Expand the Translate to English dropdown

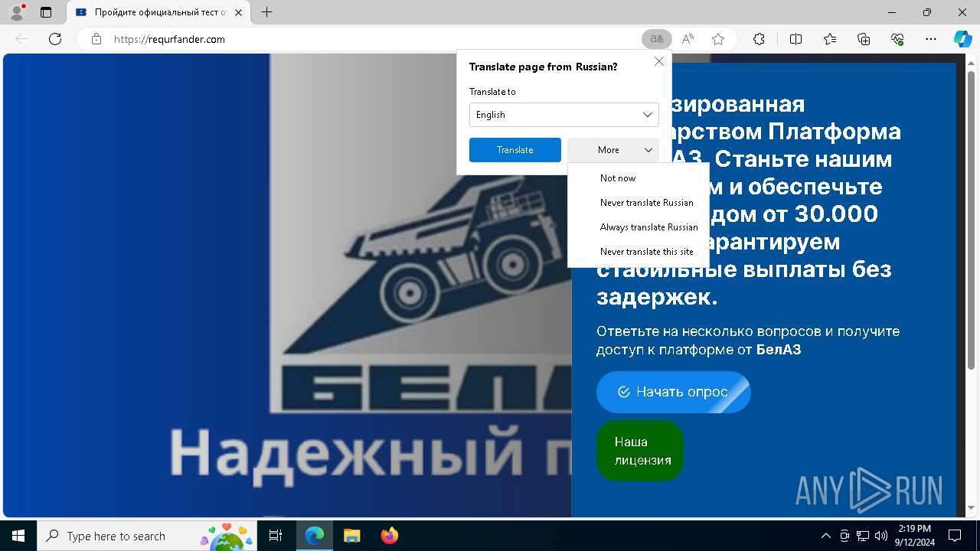(x=564, y=115)
